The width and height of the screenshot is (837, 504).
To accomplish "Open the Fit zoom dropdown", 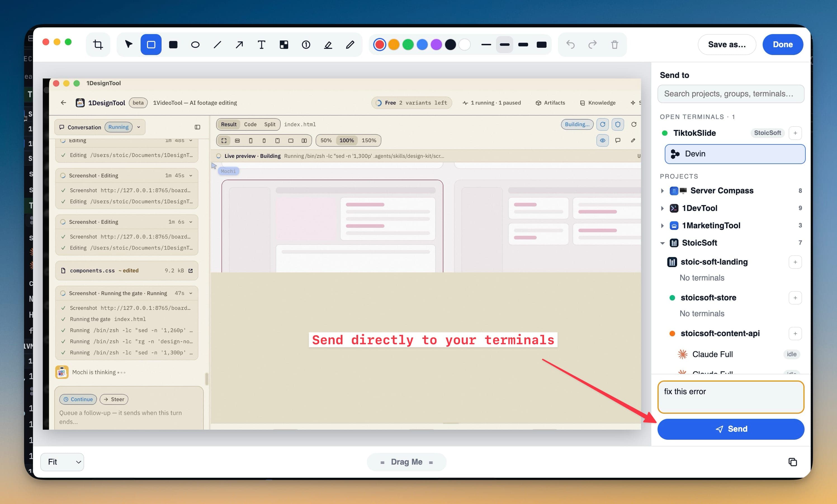I will [62, 462].
